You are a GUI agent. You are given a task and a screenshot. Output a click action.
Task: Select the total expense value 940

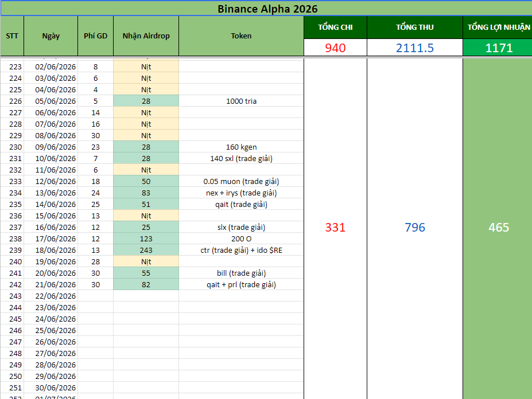click(335, 48)
